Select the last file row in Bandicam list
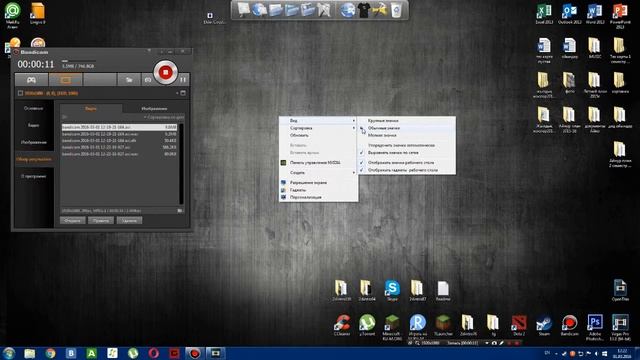Viewport: 640px width, 360px height. (x=119, y=154)
